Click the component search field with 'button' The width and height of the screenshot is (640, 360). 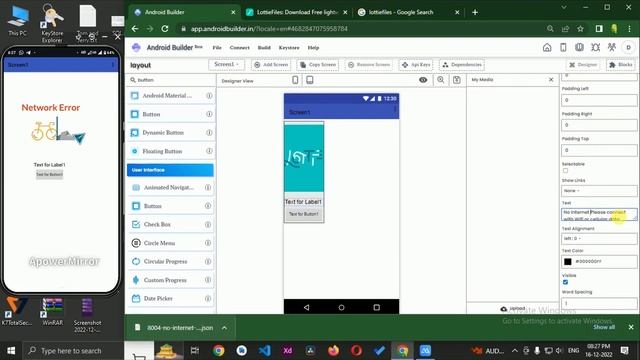(x=171, y=80)
